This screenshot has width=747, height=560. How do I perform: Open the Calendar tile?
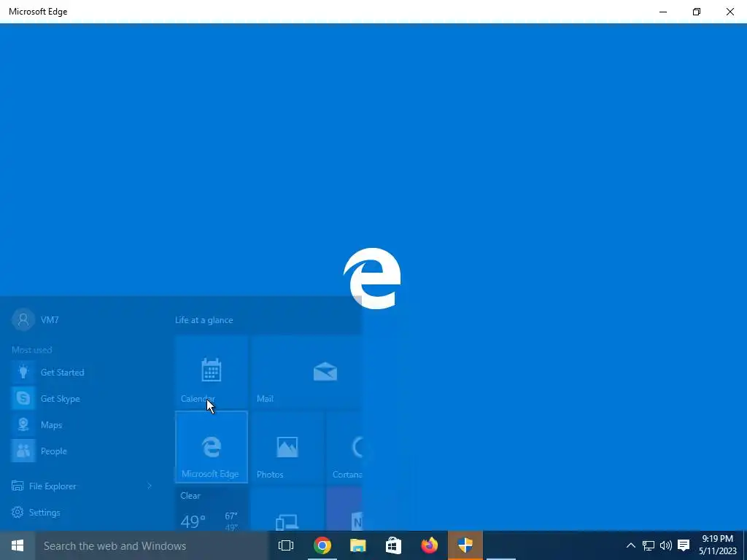pos(212,372)
